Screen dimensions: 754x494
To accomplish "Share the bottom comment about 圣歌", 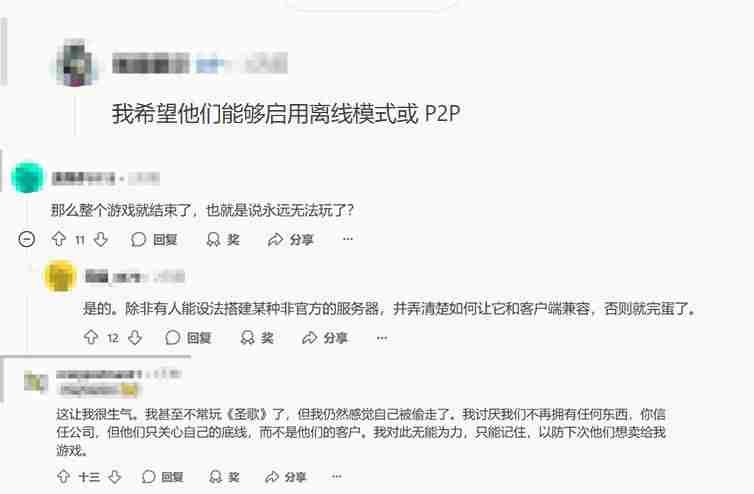I will [x=285, y=477].
